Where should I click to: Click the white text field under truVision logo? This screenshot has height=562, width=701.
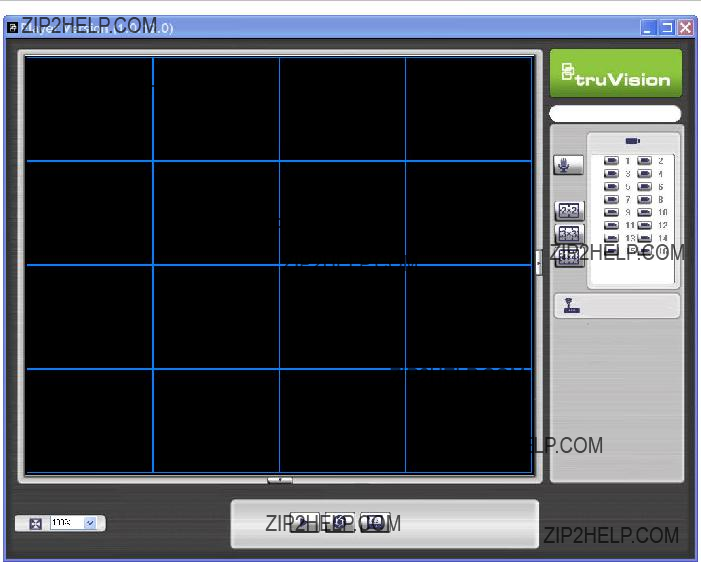pyautogui.click(x=615, y=114)
